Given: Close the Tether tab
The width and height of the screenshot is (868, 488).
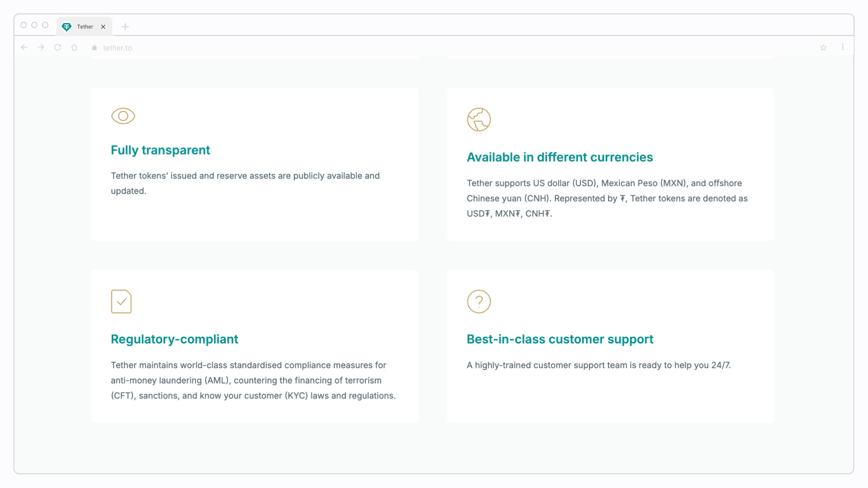Looking at the screenshot, I should [x=103, y=27].
